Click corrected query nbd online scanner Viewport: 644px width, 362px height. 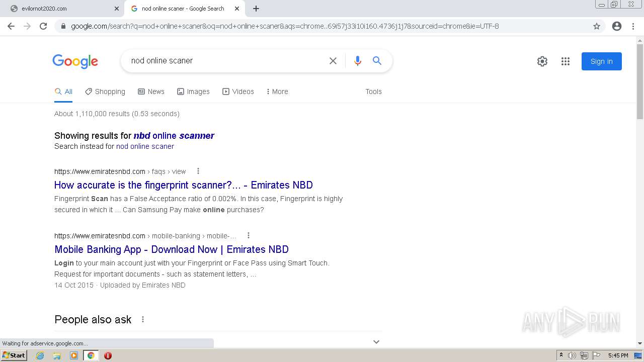coord(174,136)
